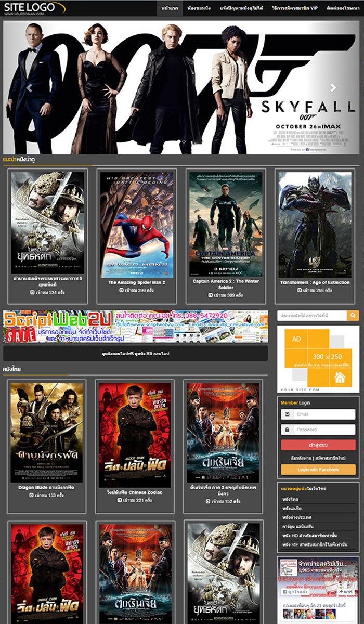Click into the Email input field

point(324,414)
